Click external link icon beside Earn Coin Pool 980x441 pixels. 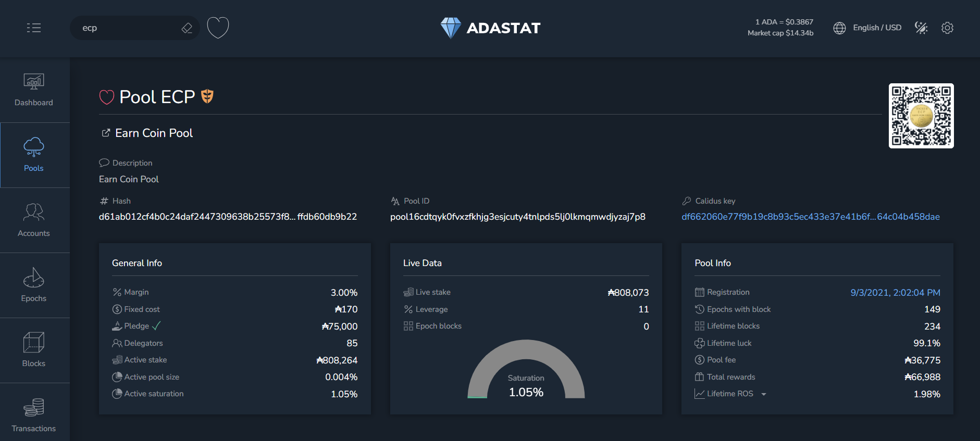(106, 133)
